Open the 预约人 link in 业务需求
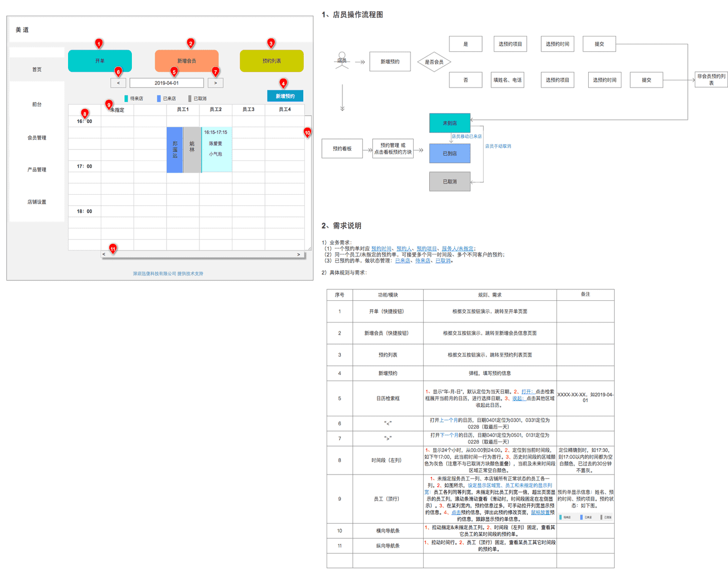The height and width of the screenshot is (570, 728). [404, 249]
